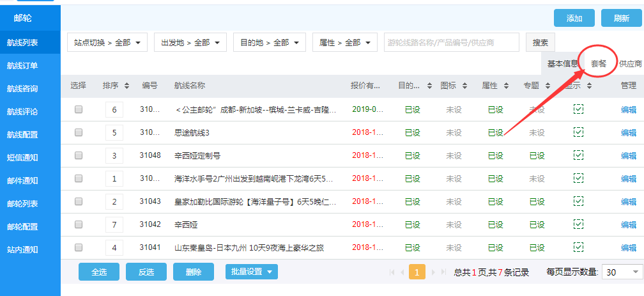The height and width of the screenshot is (296, 644).
Task: Open 航线订单 in the left sidebar
Action: [x=22, y=65]
